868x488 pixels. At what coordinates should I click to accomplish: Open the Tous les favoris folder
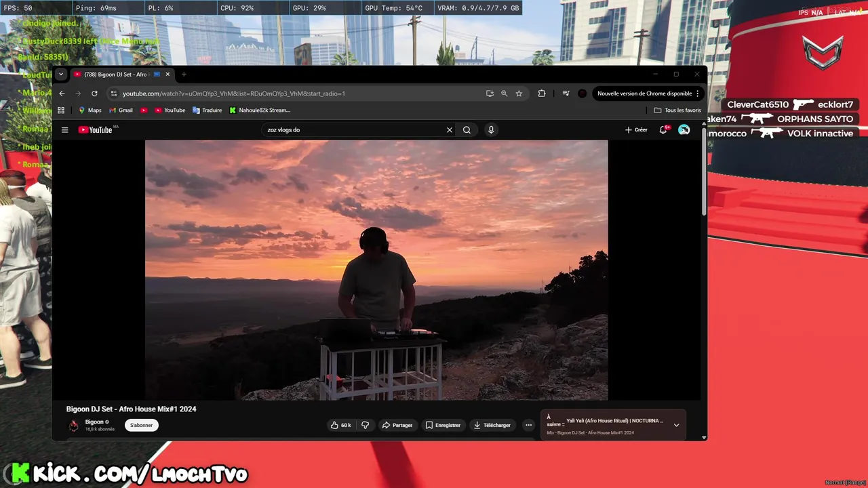[677, 110]
